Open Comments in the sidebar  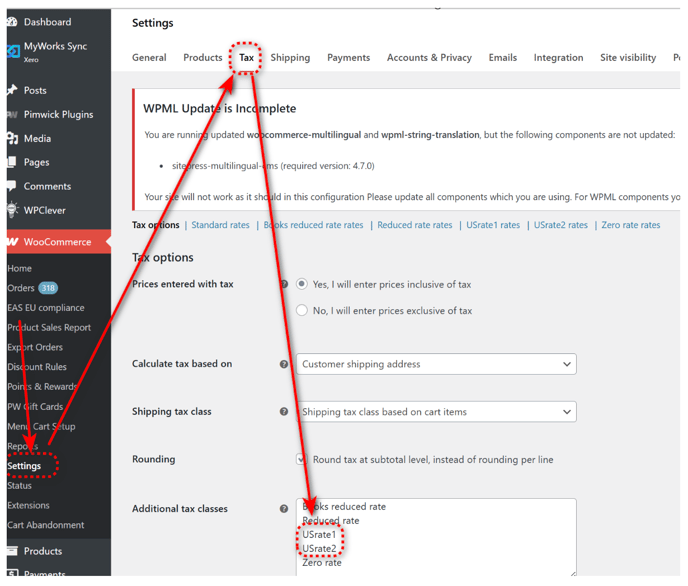47,186
